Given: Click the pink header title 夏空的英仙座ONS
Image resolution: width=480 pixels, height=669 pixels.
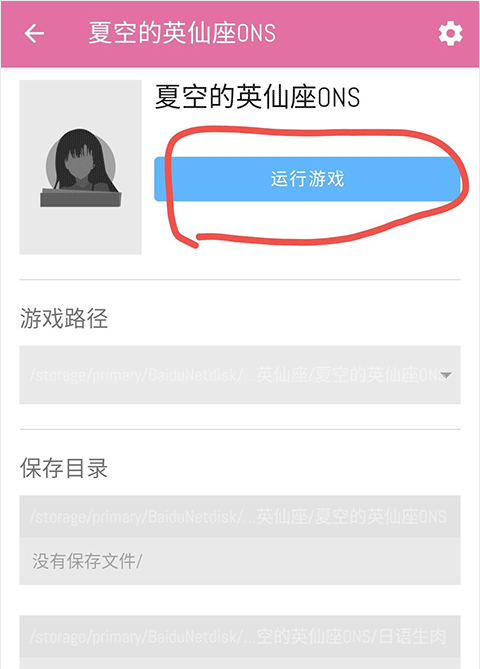Looking at the screenshot, I should click(182, 33).
